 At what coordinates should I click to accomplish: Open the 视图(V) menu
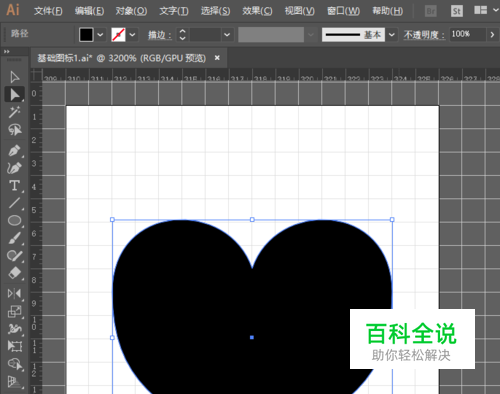(x=300, y=11)
